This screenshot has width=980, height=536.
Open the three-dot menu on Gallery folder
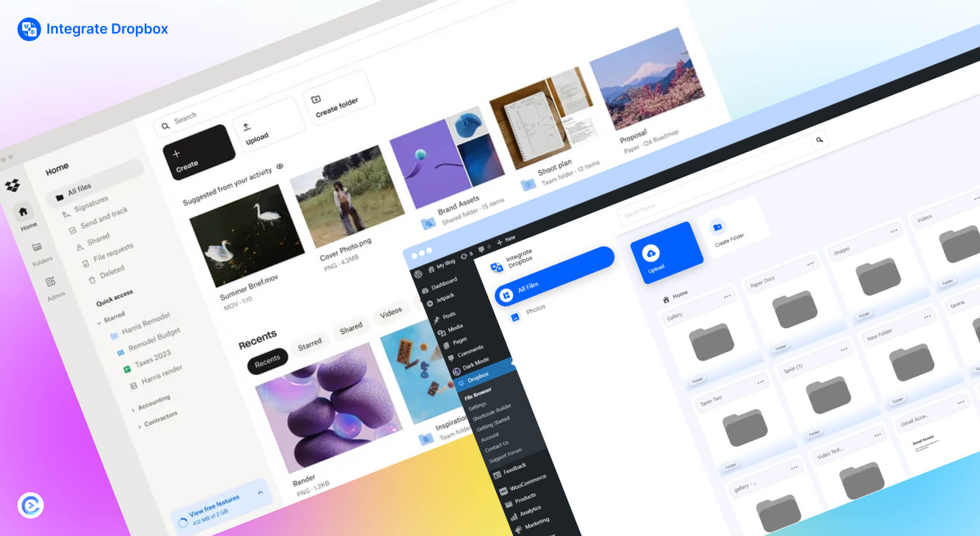coord(727,297)
